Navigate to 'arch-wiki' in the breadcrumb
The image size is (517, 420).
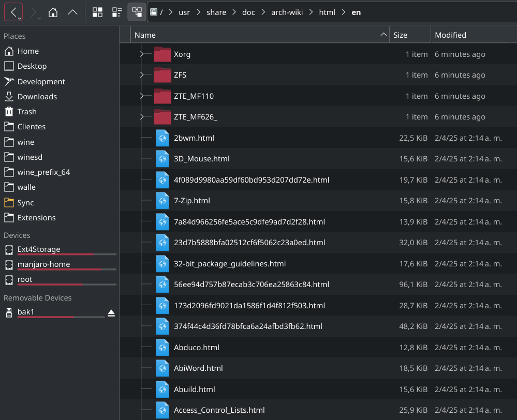pyautogui.click(x=287, y=12)
